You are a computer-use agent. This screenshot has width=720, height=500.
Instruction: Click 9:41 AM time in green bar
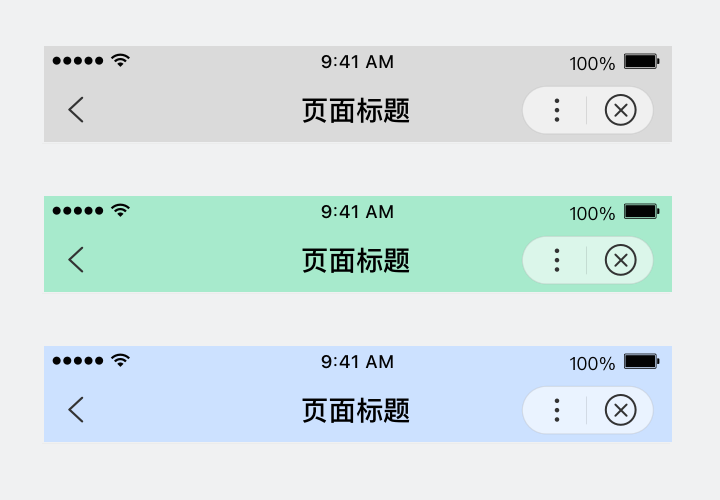pyautogui.click(x=357, y=212)
